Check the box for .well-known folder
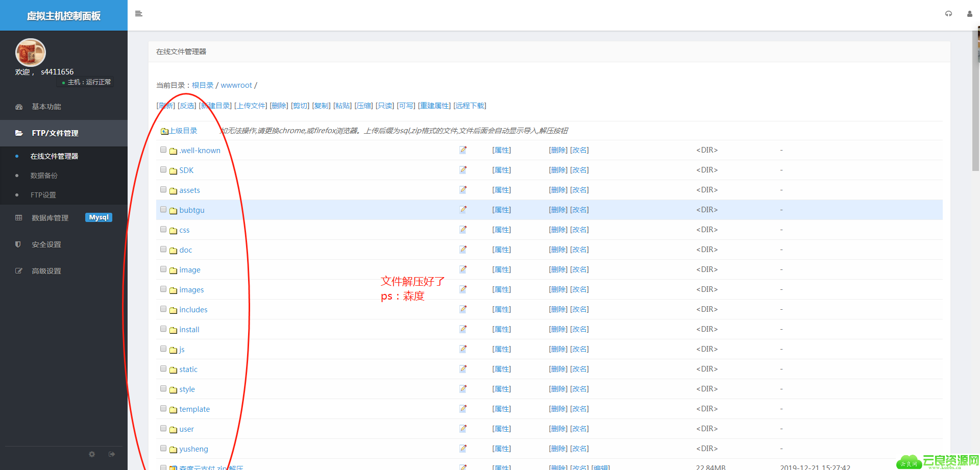Viewport: 980px width, 470px height. pos(163,150)
